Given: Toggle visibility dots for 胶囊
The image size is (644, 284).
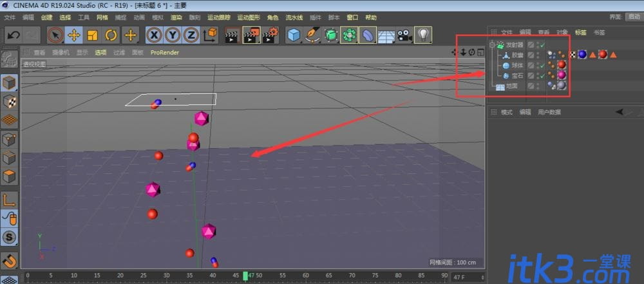Looking at the screenshot, I should (x=538, y=55).
